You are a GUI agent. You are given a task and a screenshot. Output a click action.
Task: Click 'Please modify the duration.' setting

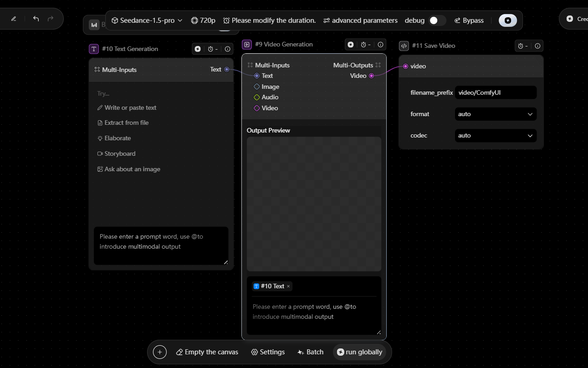[269, 20]
